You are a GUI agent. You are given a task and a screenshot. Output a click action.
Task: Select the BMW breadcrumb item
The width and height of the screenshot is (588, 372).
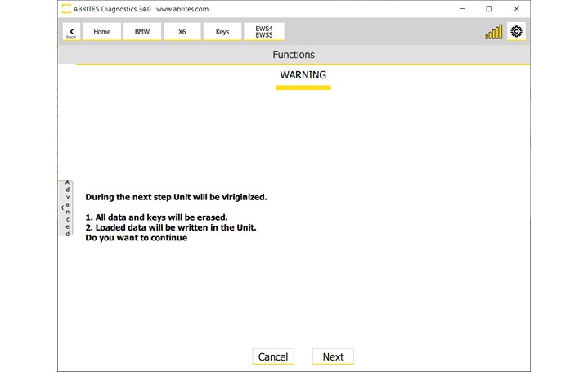[x=142, y=32]
